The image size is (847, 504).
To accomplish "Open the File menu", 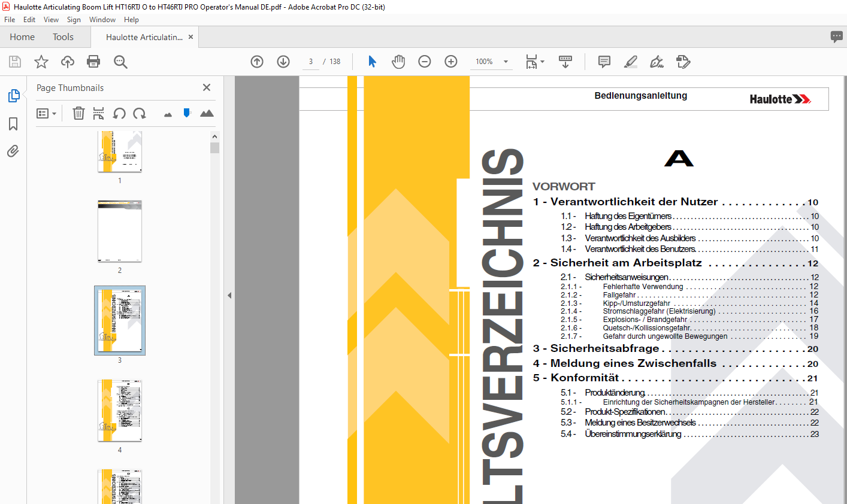I will 10,20.
